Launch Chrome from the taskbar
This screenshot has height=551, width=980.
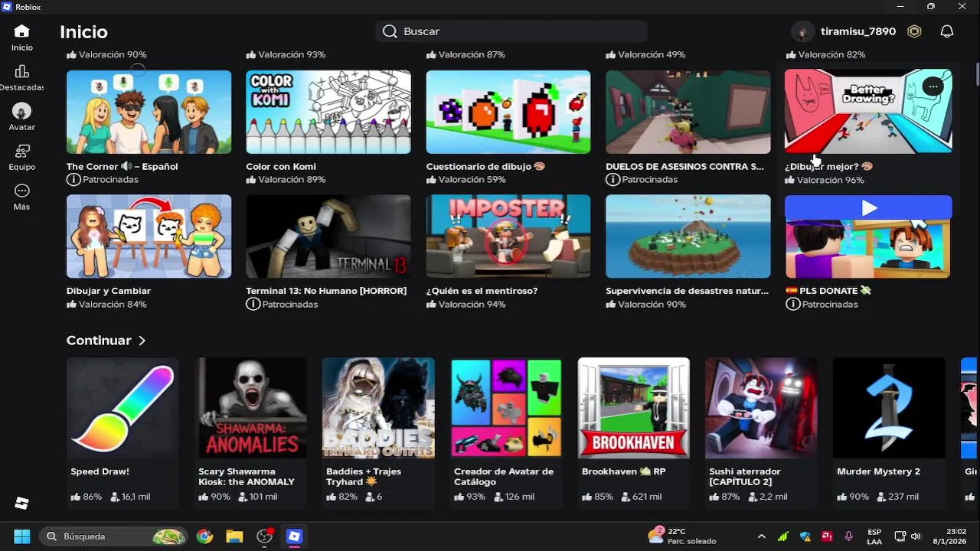click(204, 536)
